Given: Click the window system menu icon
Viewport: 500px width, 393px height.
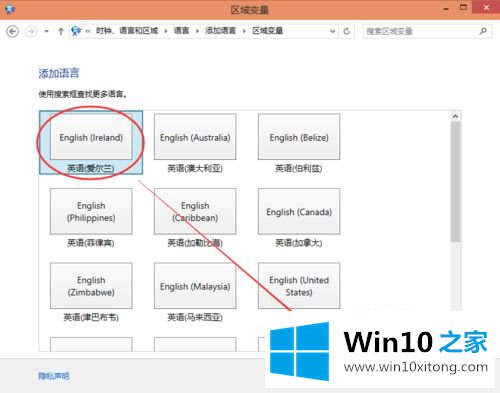Looking at the screenshot, I should 9,9.
